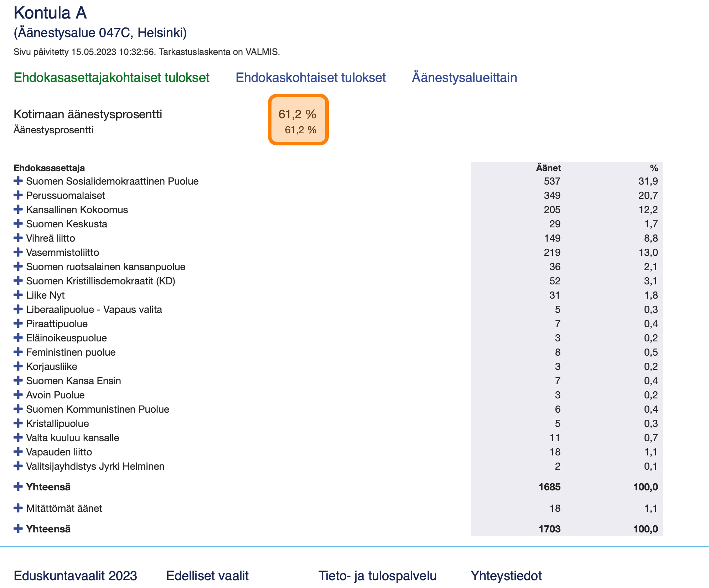709x588 pixels.
Task: Open Eduskuntavaalit 2023 footer link
Action: (x=75, y=576)
